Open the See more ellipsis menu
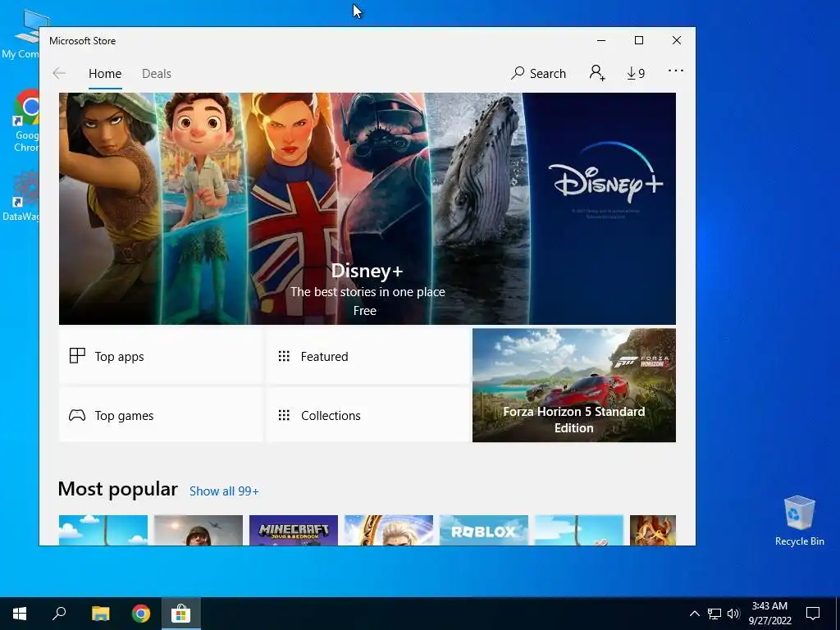Viewport: 840px width, 630px height. pos(676,71)
